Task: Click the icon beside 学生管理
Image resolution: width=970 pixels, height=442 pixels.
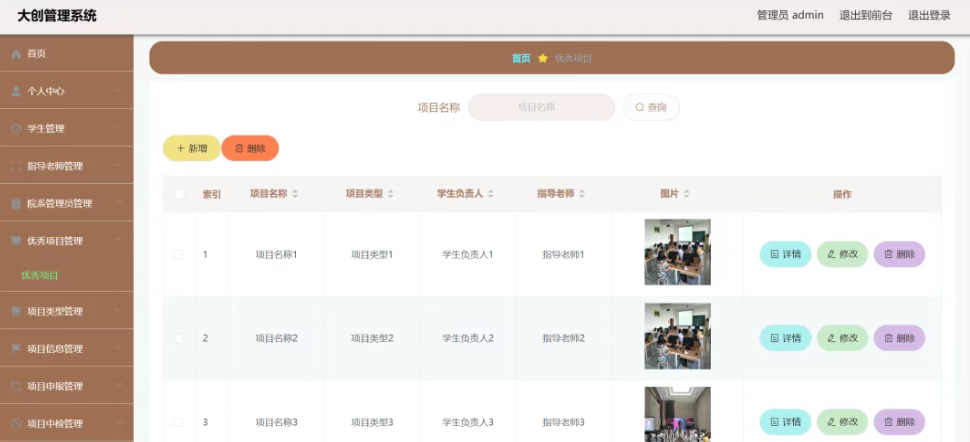Action: [16, 129]
